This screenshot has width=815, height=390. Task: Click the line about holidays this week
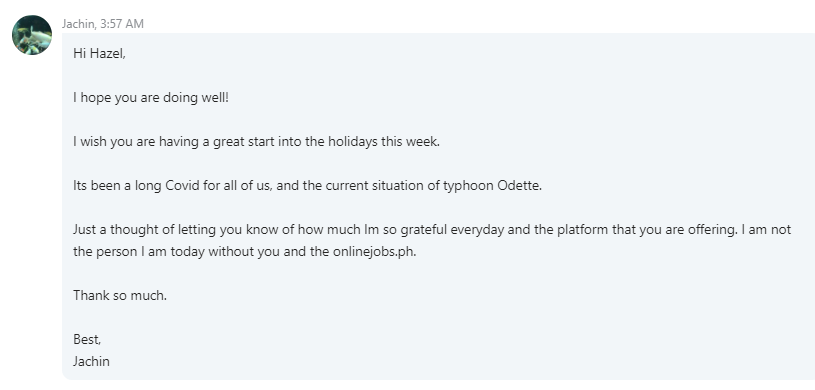click(x=256, y=141)
